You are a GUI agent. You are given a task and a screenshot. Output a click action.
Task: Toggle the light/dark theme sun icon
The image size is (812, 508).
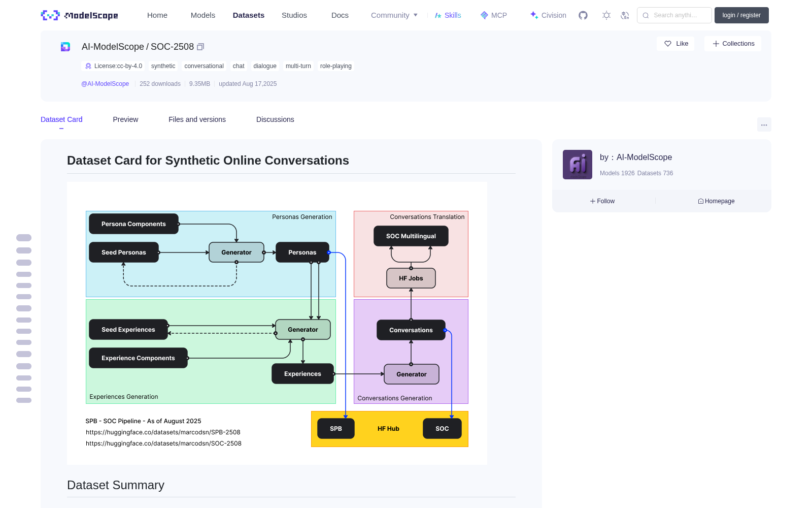click(x=606, y=15)
